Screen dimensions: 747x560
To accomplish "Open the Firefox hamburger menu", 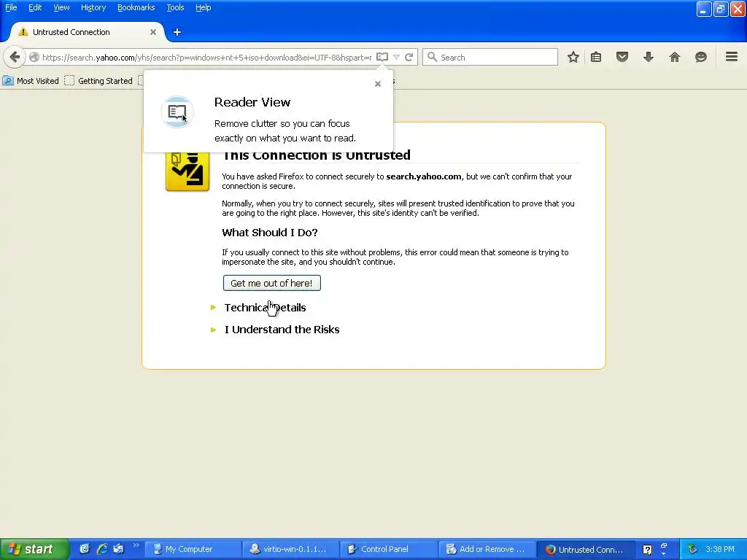I will [x=732, y=57].
